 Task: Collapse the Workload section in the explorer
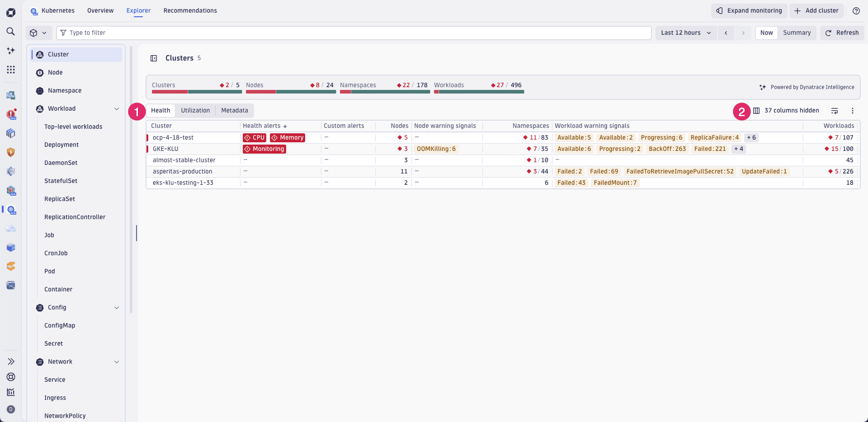click(x=117, y=108)
